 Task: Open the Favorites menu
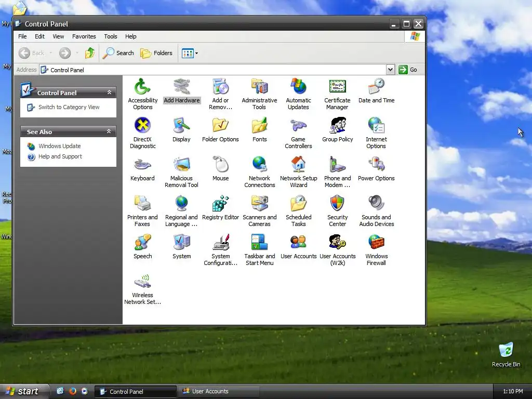click(84, 36)
